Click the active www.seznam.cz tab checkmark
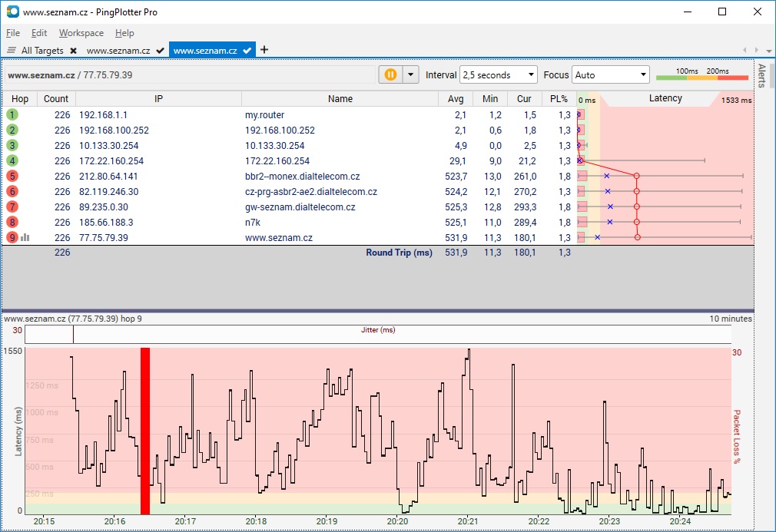Screen dimensions: 776x532 click(247, 51)
